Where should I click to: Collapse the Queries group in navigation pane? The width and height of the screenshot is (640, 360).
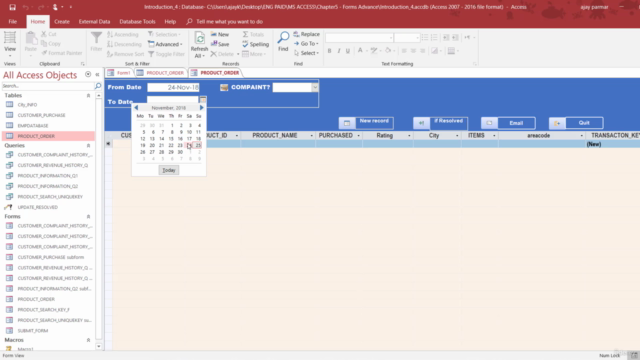pyautogui.click(x=88, y=146)
